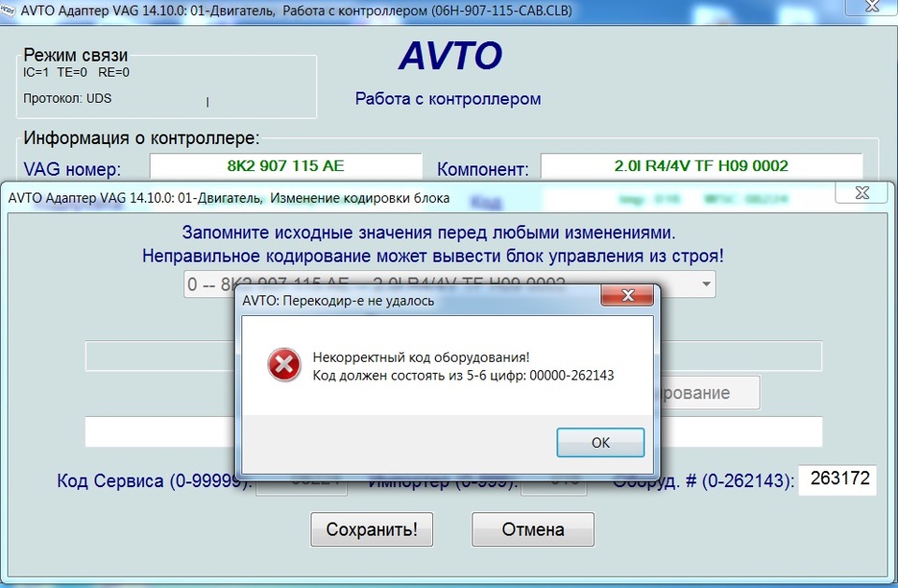Click the AVTO app icon in title bar
Image resolution: width=898 pixels, height=588 pixels.
click(8, 10)
